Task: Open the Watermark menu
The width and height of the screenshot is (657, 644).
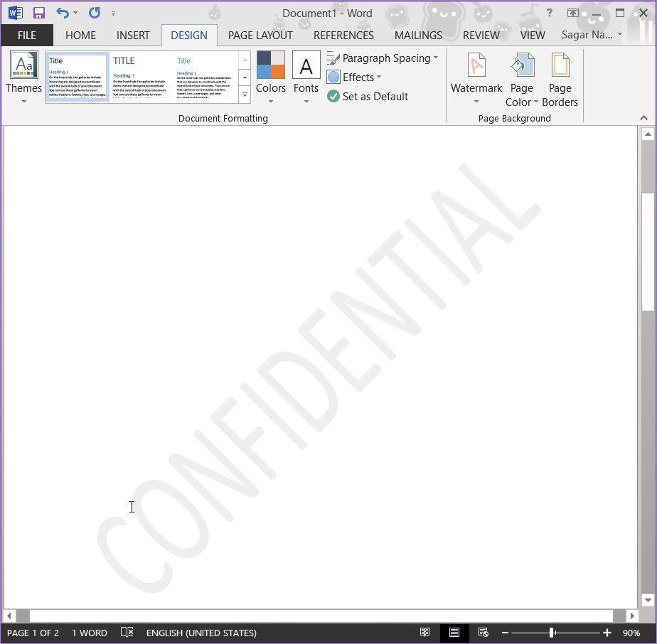Action: point(476,79)
